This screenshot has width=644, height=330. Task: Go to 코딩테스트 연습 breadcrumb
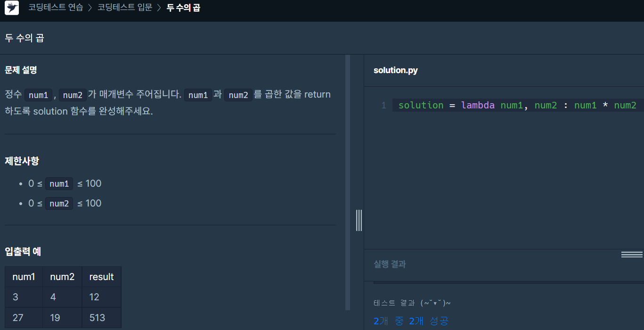[56, 8]
